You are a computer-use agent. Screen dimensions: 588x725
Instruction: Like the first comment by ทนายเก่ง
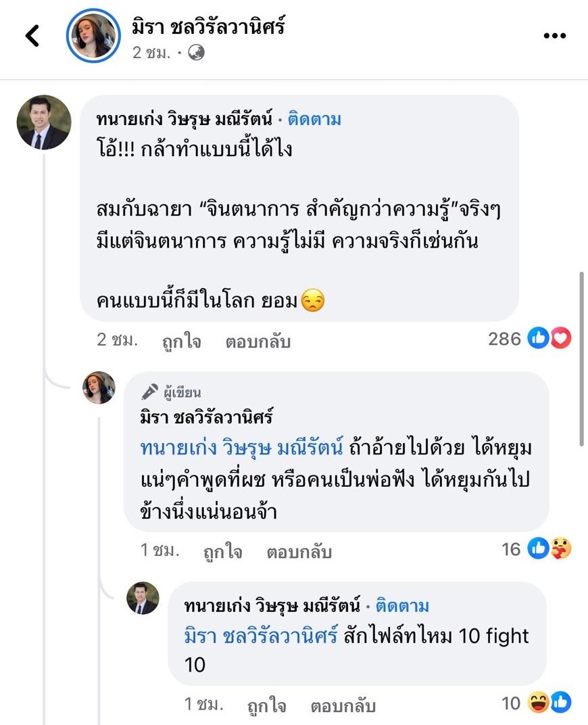pyautogui.click(x=181, y=341)
